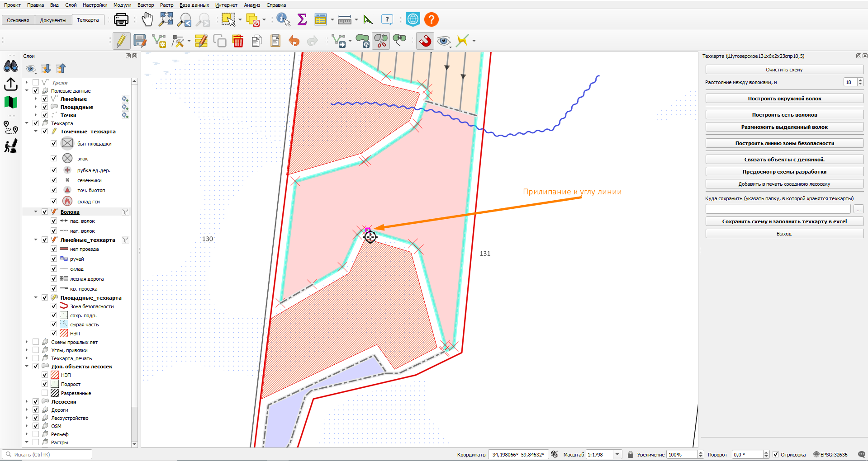Viewport: 868px width, 461px height.
Task: Click the red delete selected trash icon
Action: coord(238,41)
